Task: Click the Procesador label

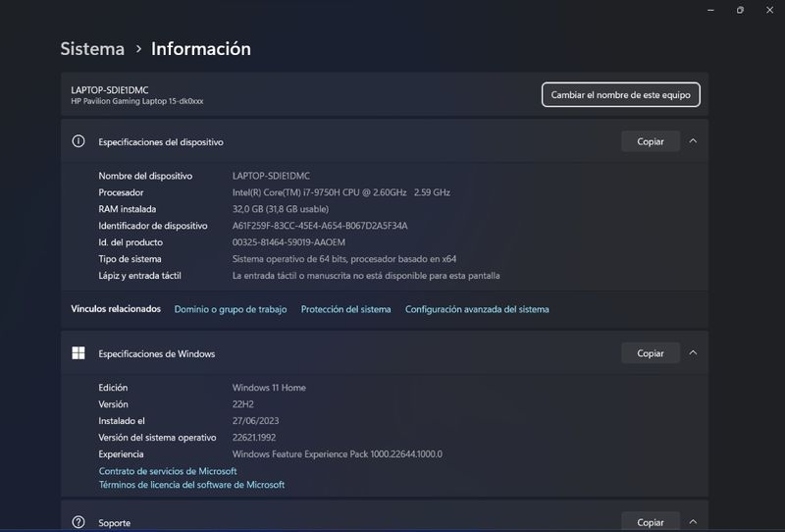Action: pos(121,192)
